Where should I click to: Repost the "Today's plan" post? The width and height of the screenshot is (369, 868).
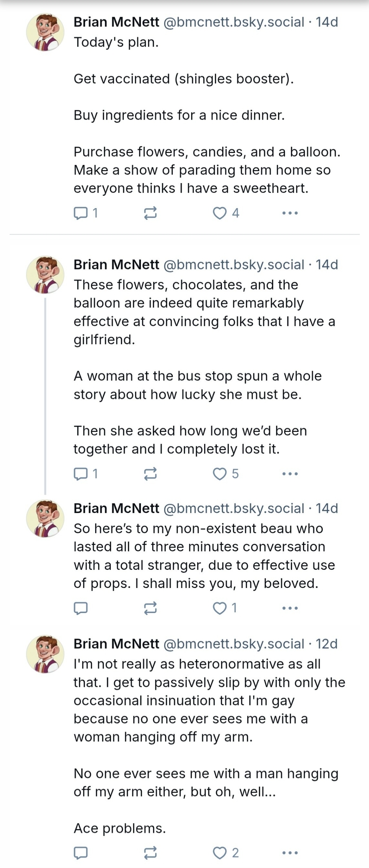tap(150, 213)
